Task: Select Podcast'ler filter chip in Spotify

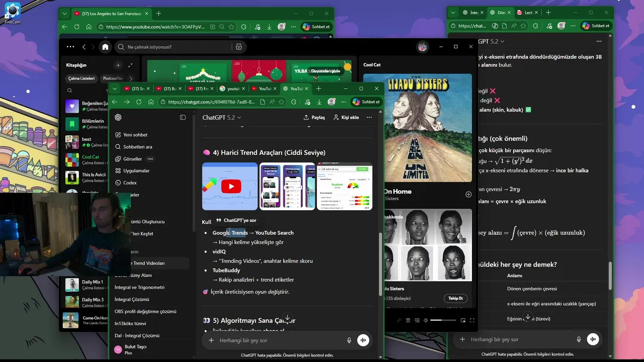Action: point(113,78)
